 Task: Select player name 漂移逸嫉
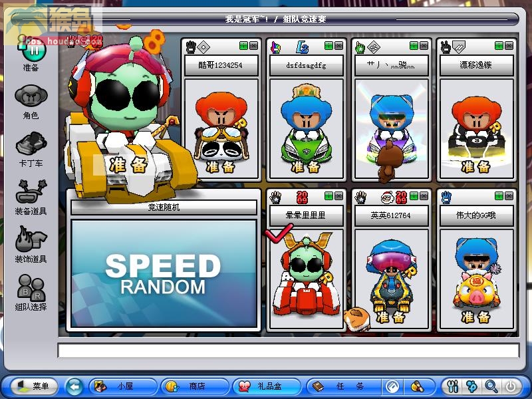coord(476,65)
